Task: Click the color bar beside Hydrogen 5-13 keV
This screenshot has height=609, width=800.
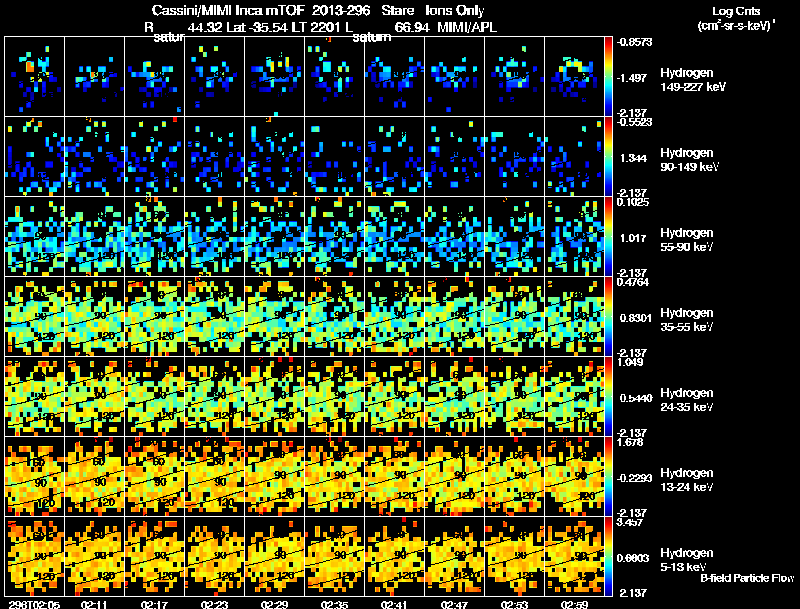Action: pyautogui.click(x=608, y=557)
